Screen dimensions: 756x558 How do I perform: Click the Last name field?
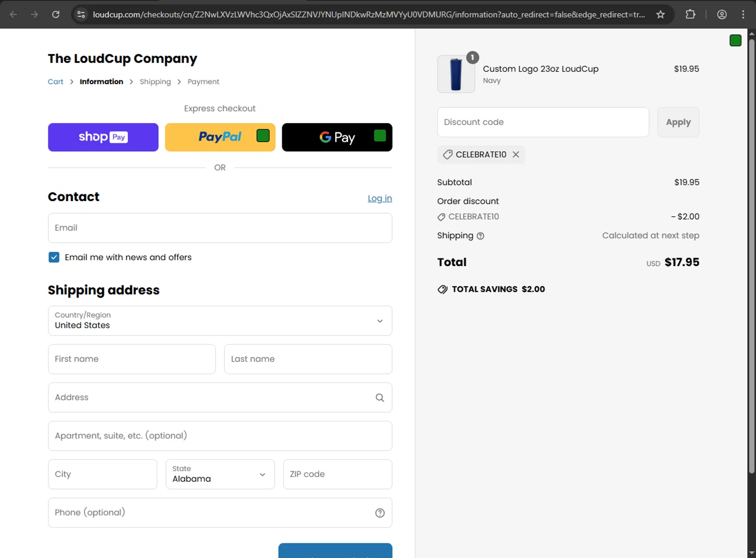tap(308, 359)
